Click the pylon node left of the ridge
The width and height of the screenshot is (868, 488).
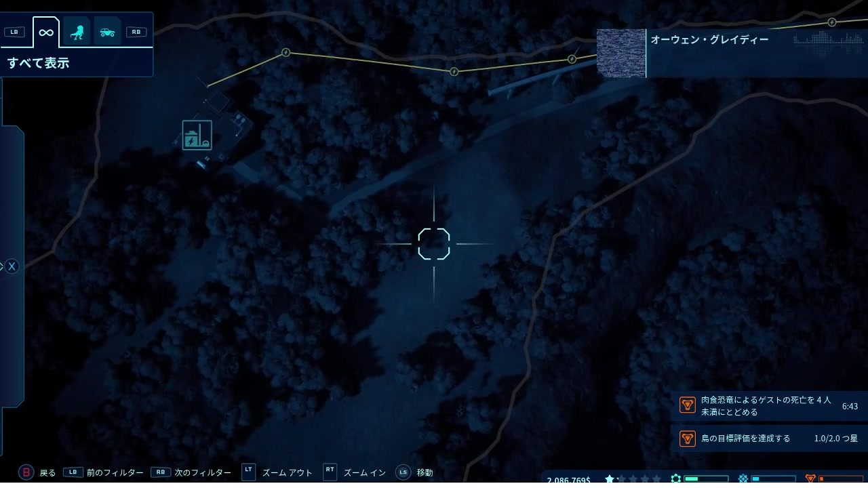285,52
